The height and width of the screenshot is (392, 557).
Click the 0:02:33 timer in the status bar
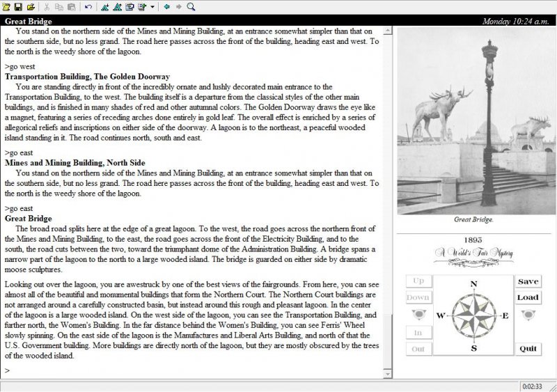[532, 386]
